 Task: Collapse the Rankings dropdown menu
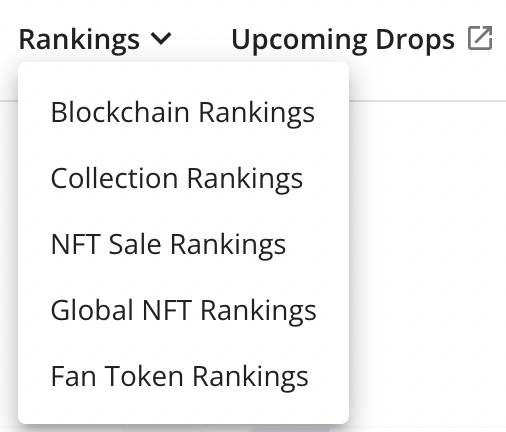click(x=95, y=40)
